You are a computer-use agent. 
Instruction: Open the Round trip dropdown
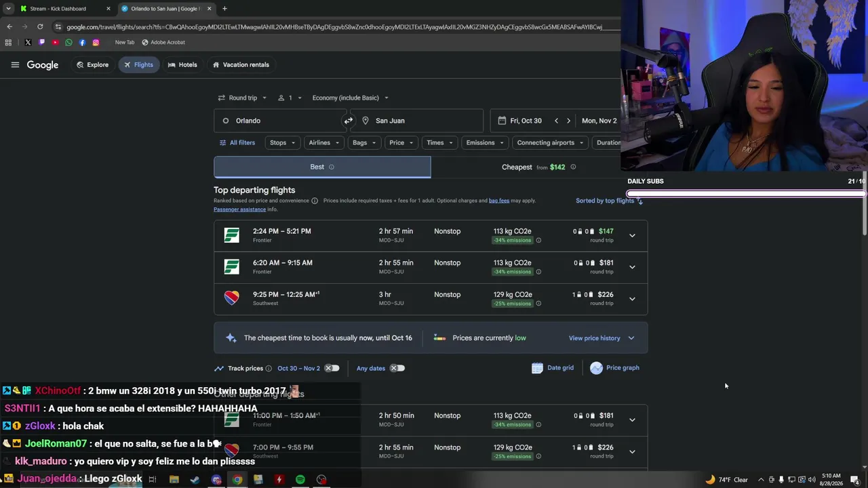(242, 98)
